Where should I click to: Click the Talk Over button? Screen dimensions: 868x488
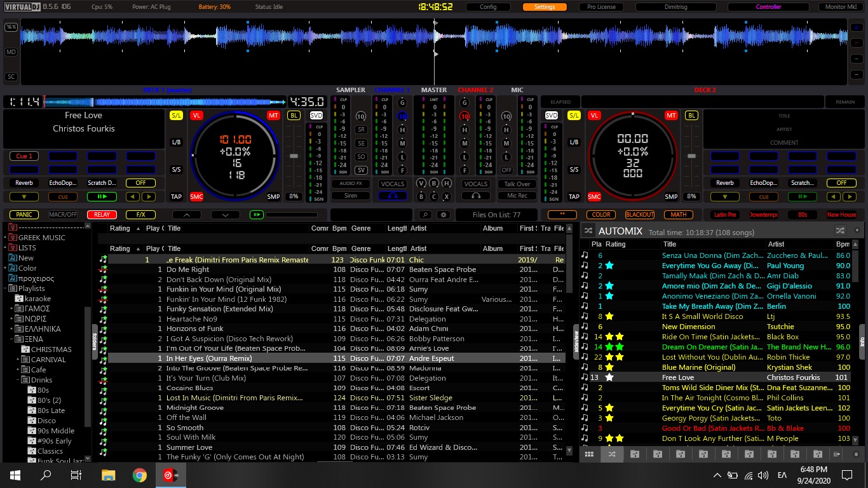(x=517, y=184)
